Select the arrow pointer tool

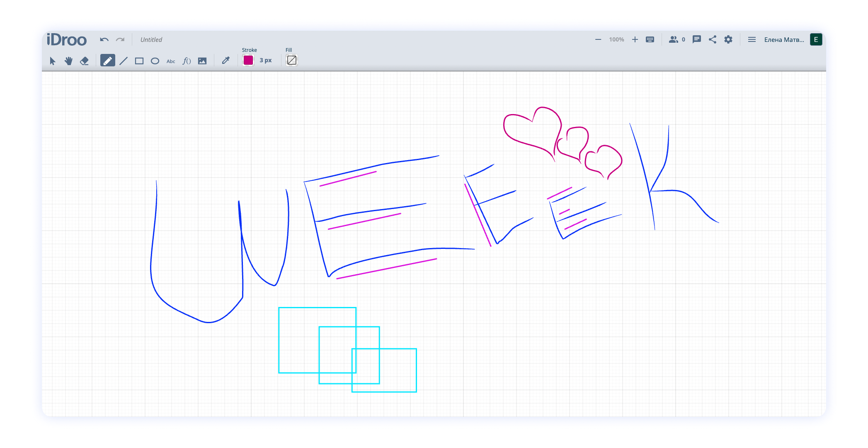click(53, 61)
